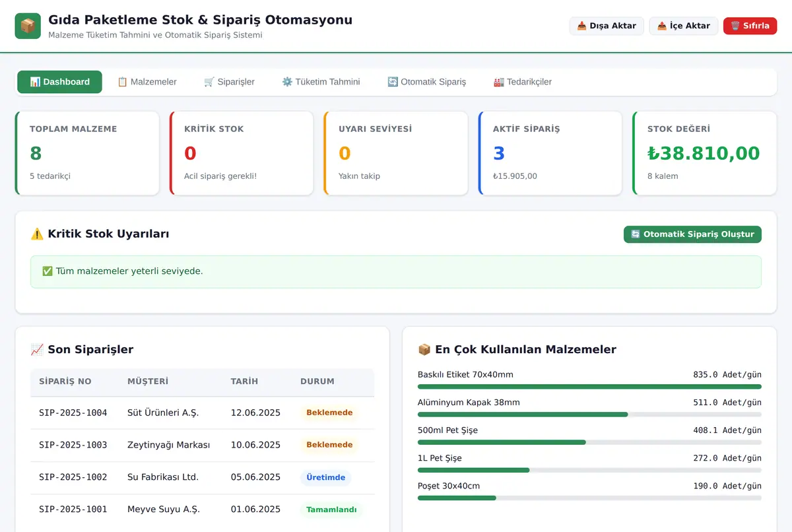Switch to the Malzemeler tab
The image size is (792, 532).
pyautogui.click(x=147, y=82)
